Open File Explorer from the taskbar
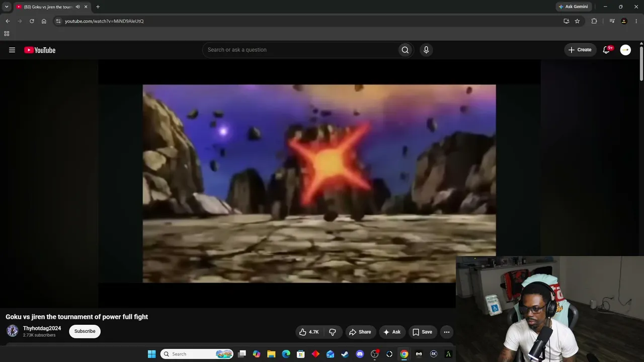 pyautogui.click(x=271, y=354)
